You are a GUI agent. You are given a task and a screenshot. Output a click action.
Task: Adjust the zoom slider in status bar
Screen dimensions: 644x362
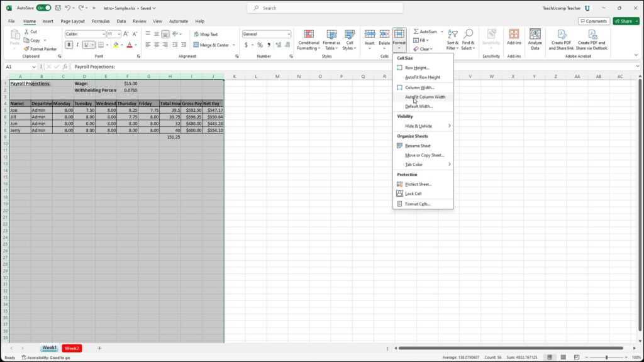[607, 358]
